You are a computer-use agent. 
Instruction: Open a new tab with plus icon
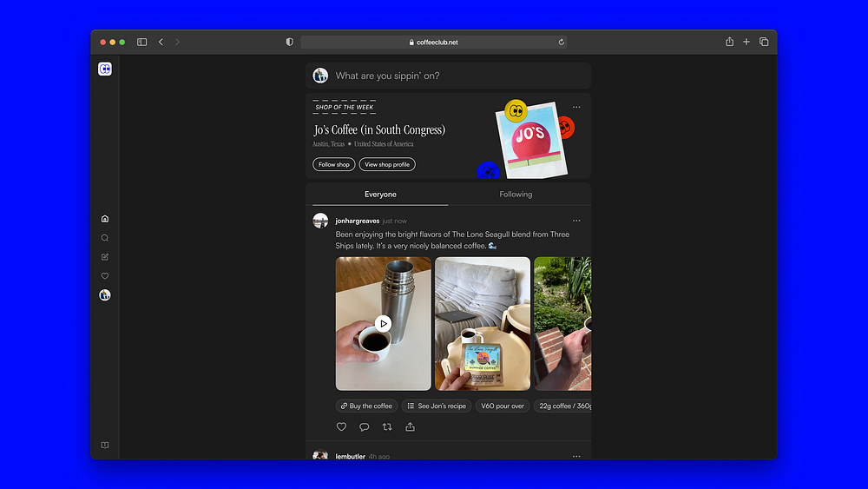[x=746, y=42]
